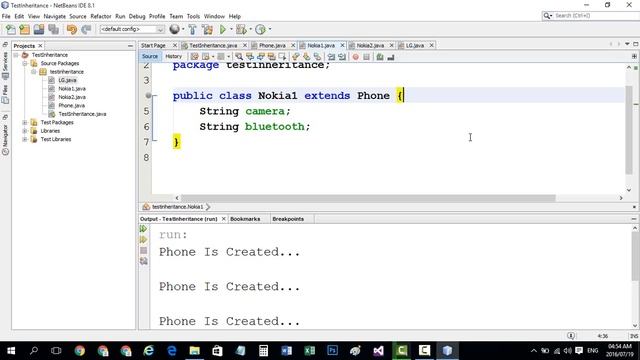
Task: Click the Save All toolbar icon
Action: [53, 29]
